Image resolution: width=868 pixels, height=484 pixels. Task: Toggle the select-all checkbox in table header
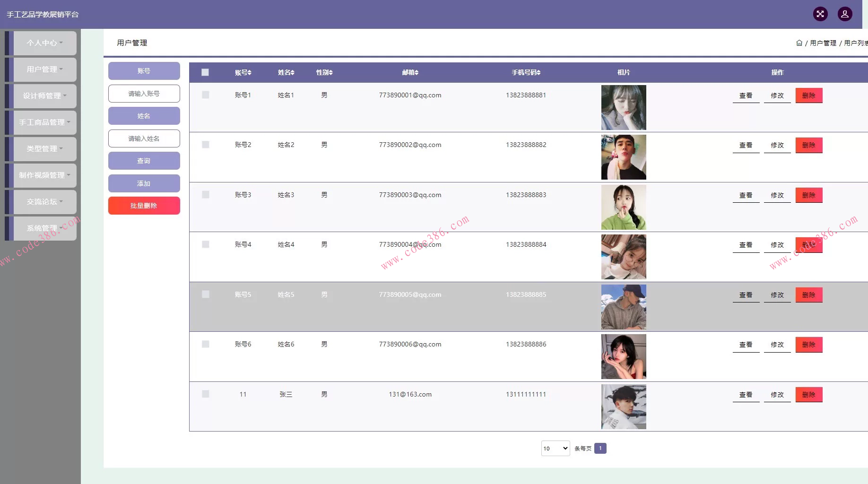[205, 72]
